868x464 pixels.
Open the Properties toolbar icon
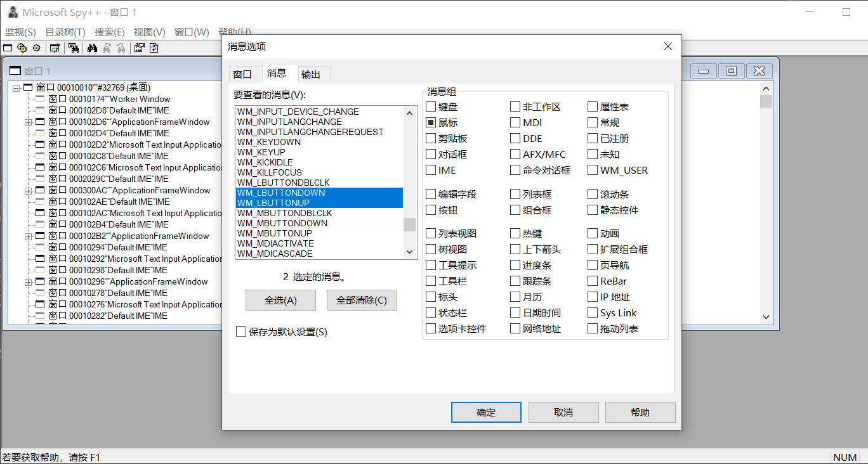[139, 48]
